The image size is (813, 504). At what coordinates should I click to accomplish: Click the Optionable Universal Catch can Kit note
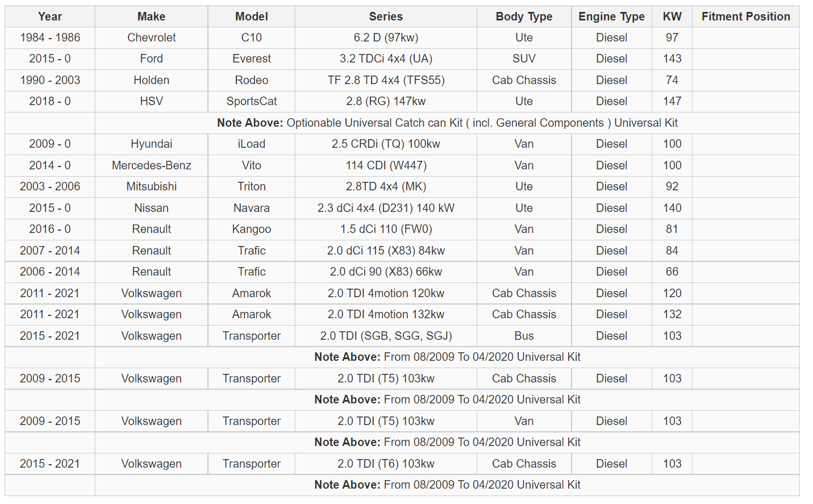pos(447,123)
